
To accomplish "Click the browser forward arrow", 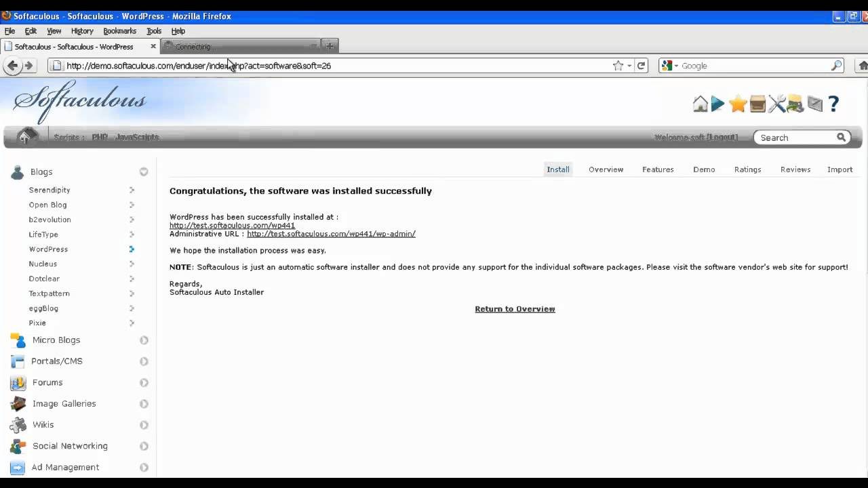I will pyautogui.click(x=28, y=66).
